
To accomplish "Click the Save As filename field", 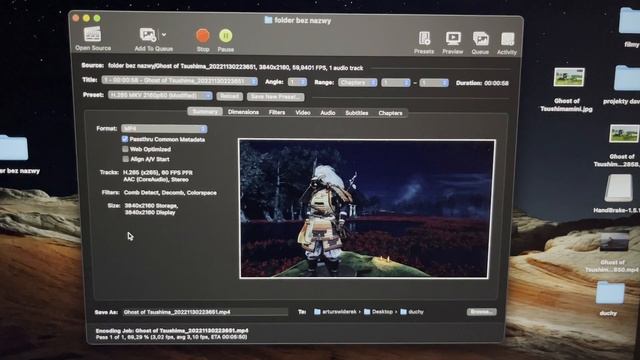I will point(205,312).
